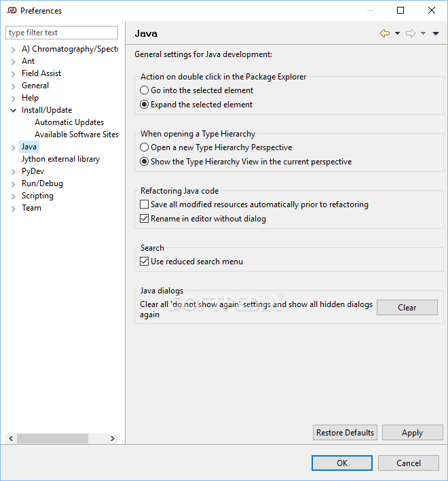Select the Field Assist entry
The height and width of the screenshot is (481, 448).
point(41,73)
